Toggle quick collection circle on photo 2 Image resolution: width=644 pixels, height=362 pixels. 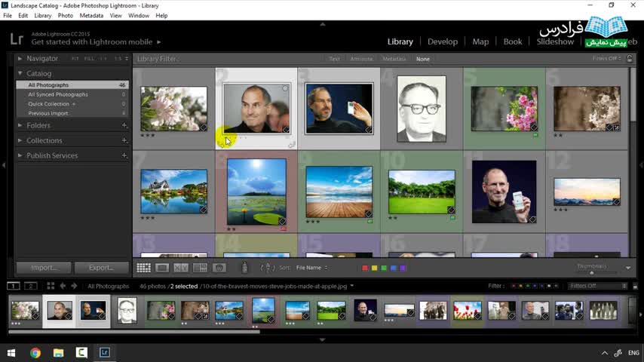285,88
